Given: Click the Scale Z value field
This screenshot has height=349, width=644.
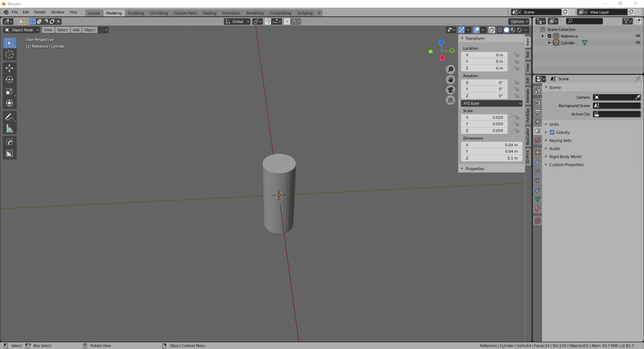Looking at the screenshot, I should pyautogui.click(x=484, y=131).
